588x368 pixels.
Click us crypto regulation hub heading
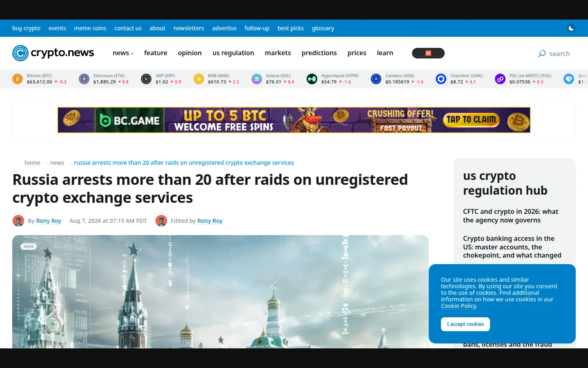[x=505, y=183]
